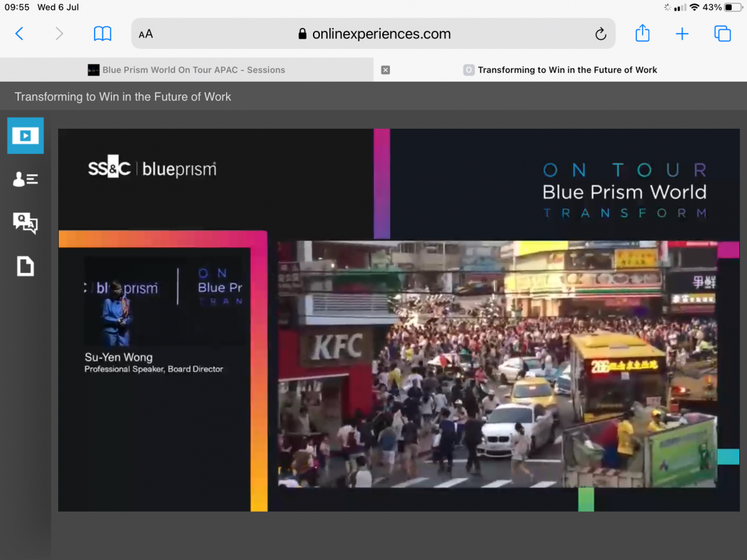The image size is (747, 560).
Task: Select Transforming to Win in the Future tab
Action: coord(560,70)
